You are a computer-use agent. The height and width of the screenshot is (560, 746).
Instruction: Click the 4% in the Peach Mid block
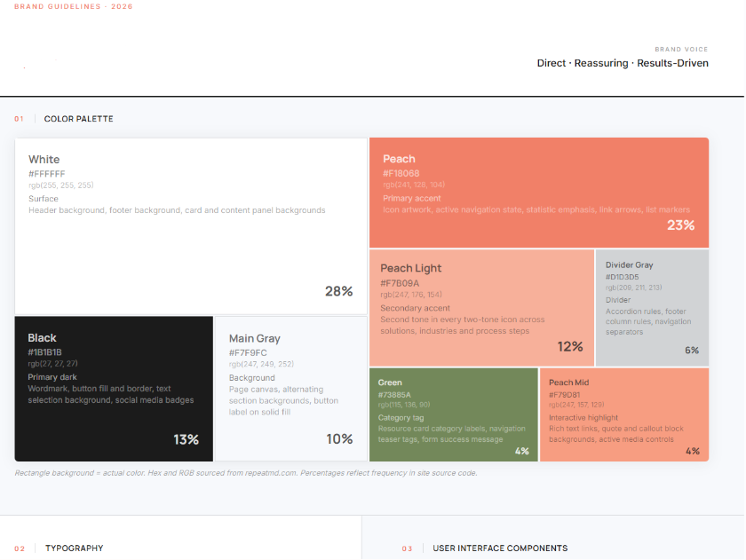tap(693, 451)
